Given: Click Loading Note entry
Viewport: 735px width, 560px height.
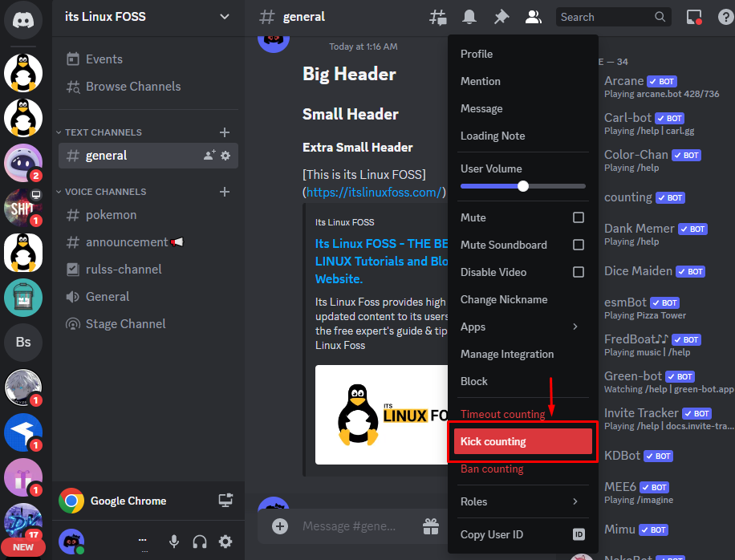Looking at the screenshot, I should pyautogui.click(x=522, y=136).
